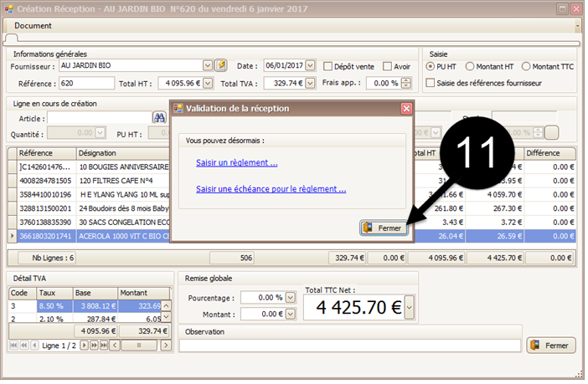Click the up arrow of Frais app. stepper
The image size is (588, 384).
(406, 80)
